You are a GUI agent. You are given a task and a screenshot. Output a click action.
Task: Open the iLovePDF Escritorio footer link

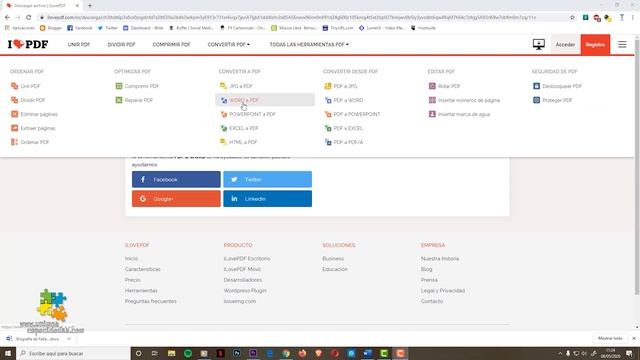[x=247, y=259]
